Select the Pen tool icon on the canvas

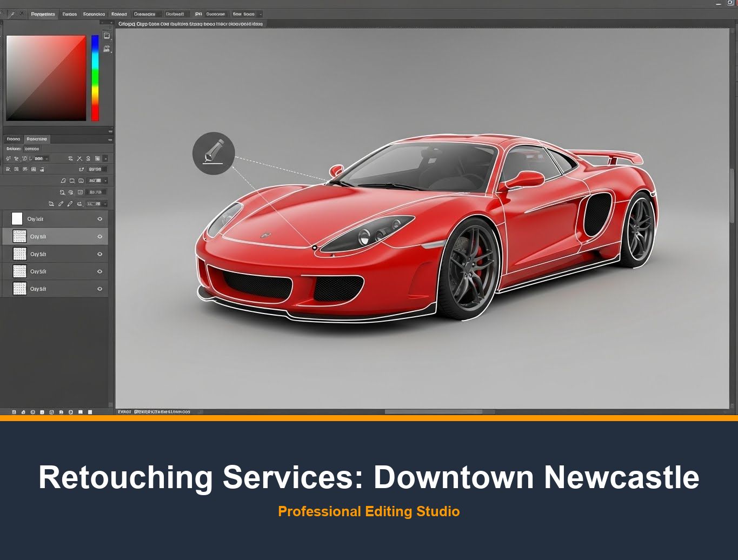(214, 154)
